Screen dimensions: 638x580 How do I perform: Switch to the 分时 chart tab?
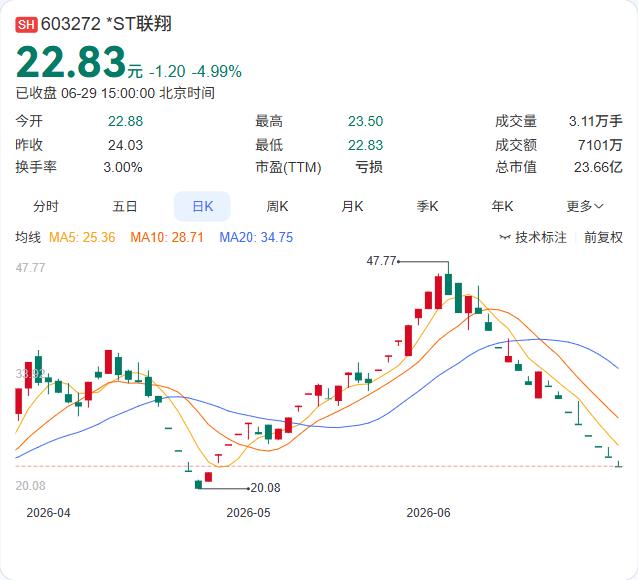point(46,206)
